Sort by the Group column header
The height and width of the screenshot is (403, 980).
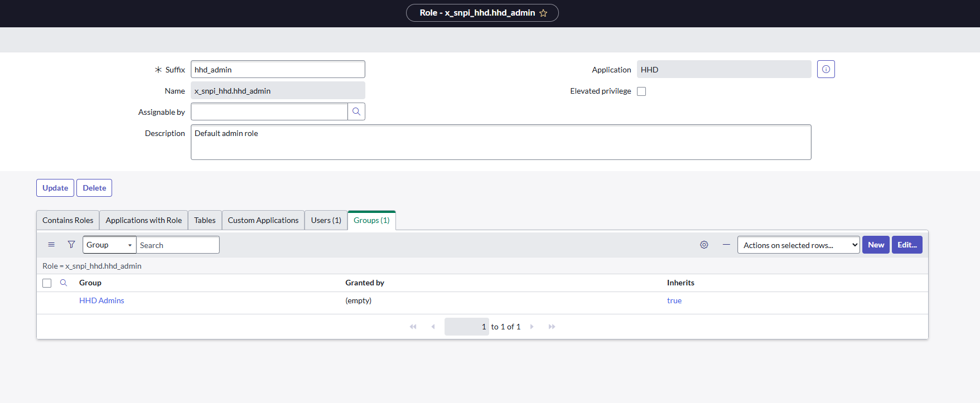click(x=90, y=283)
